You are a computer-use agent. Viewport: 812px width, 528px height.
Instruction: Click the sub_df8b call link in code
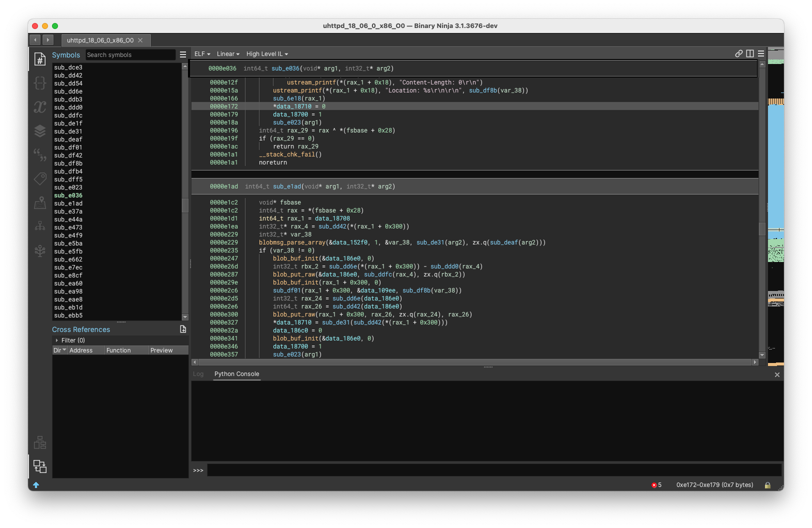tap(483, 90)
